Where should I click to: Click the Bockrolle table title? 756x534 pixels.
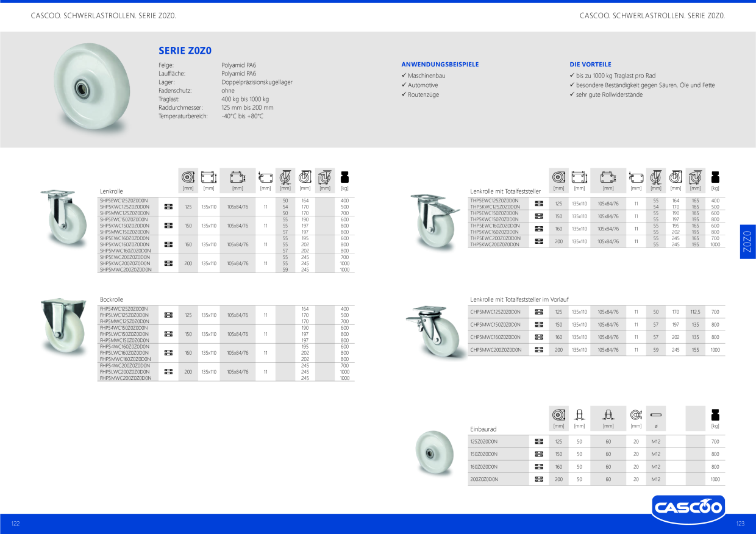(112, 299)
